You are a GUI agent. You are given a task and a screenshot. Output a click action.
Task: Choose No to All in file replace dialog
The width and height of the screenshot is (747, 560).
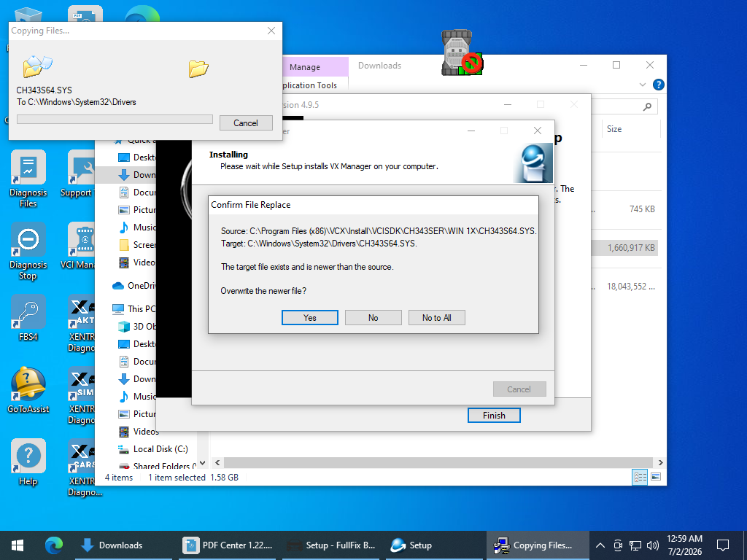pyautogui.click(x=436, y=318)
